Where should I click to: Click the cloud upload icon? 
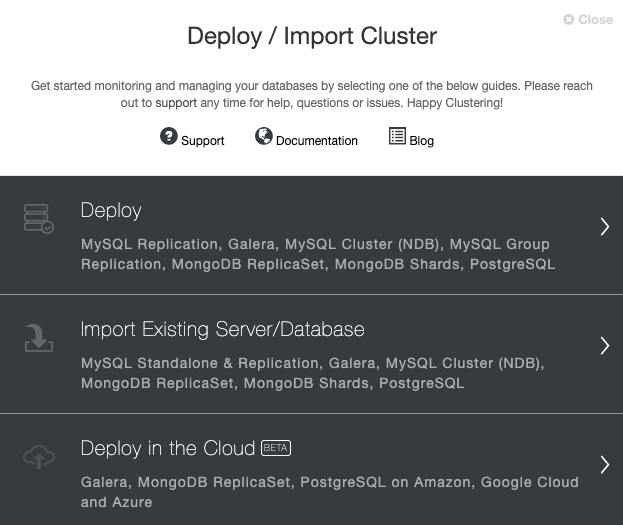click(39, 457)
